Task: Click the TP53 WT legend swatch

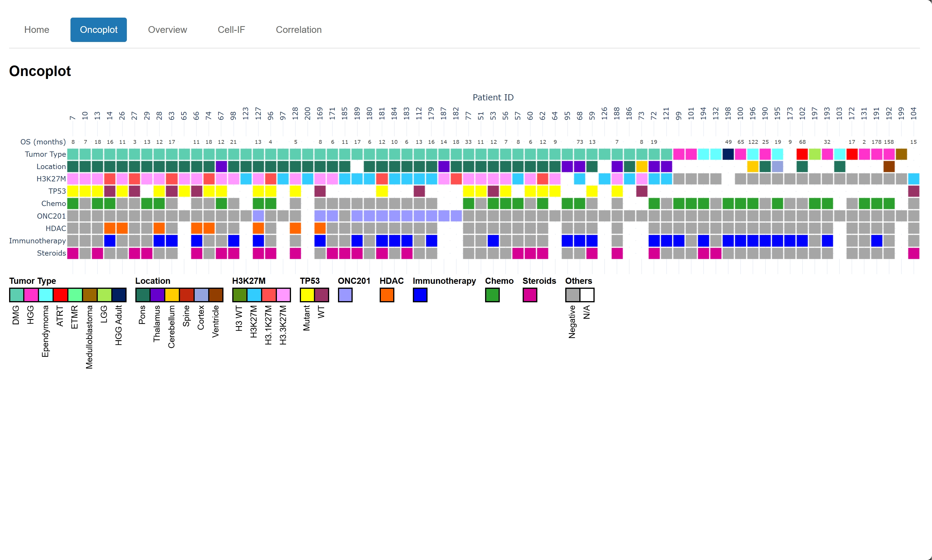Action: 322,295
